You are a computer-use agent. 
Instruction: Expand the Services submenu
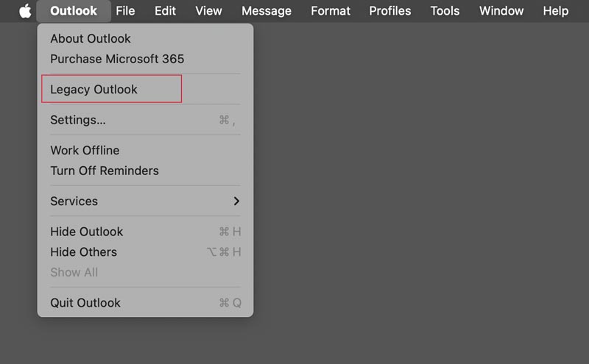145,201
